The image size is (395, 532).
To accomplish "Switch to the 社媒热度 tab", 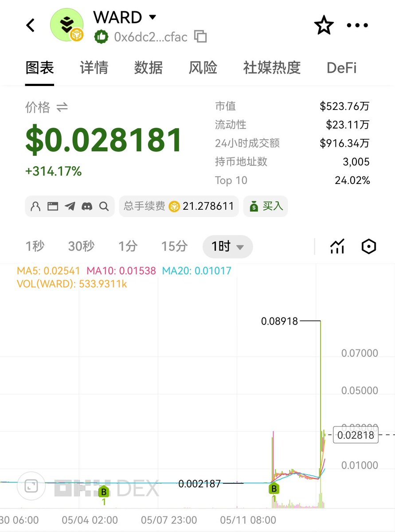I will coord(272,68).
